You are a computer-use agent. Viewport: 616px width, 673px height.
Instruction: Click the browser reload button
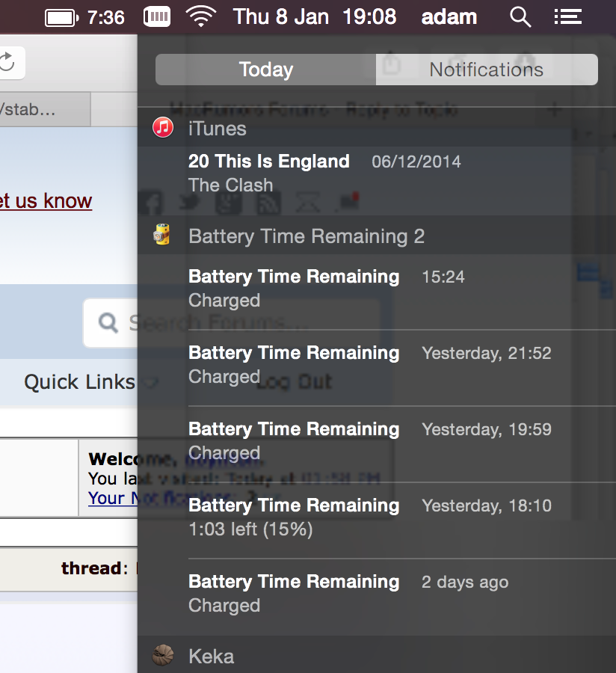(x=7, y=63)
